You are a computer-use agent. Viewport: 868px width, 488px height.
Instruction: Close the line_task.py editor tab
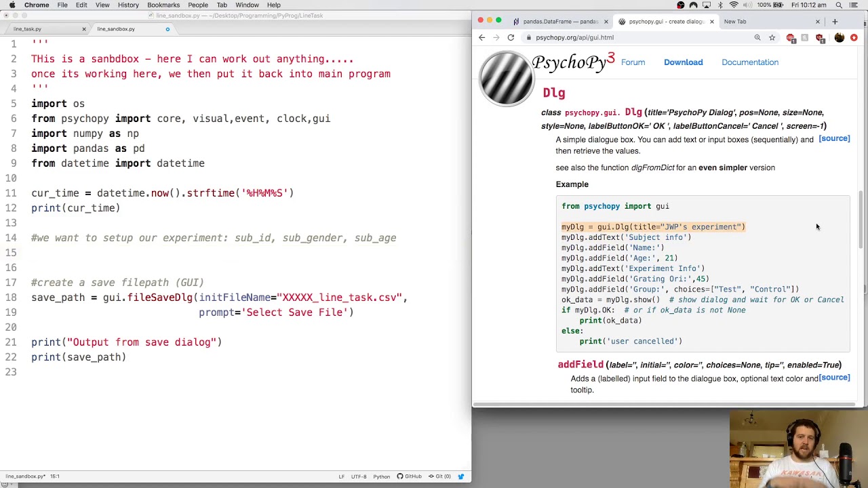pyautogui.click(x=84, y=29)
